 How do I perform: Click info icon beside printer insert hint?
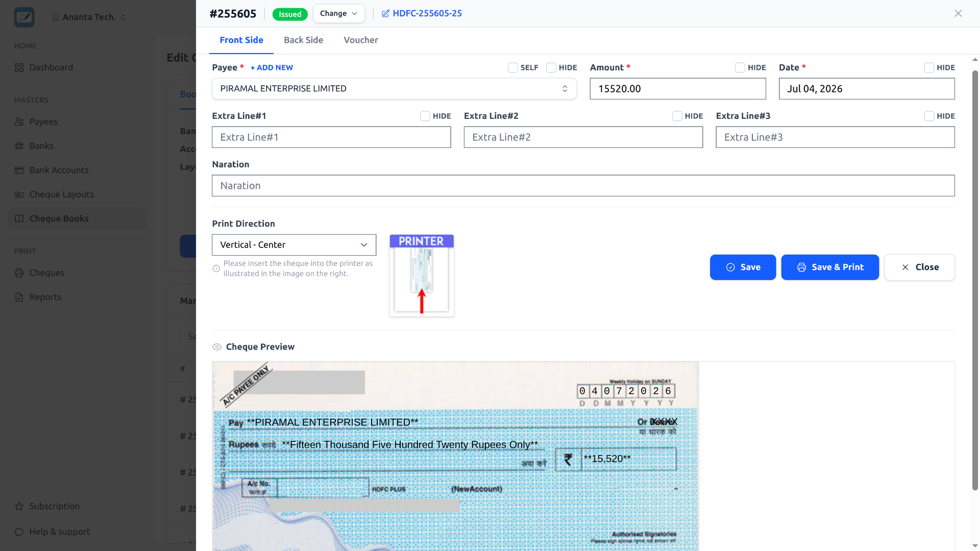tap(216, 268)
